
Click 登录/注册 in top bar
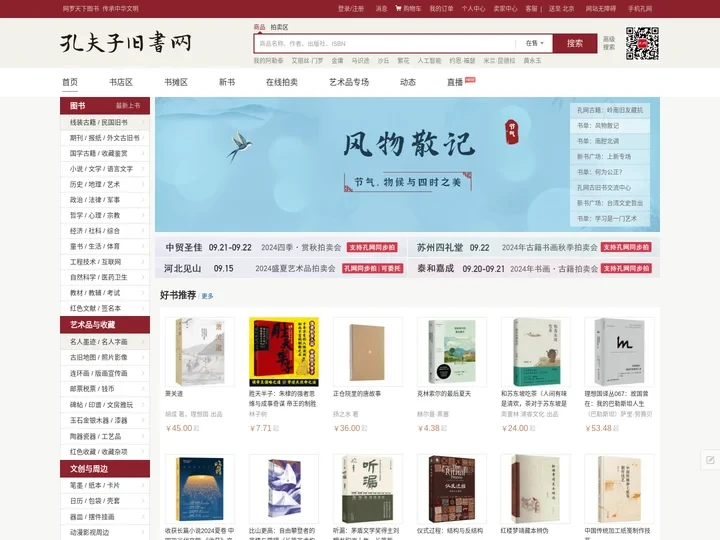351,9
